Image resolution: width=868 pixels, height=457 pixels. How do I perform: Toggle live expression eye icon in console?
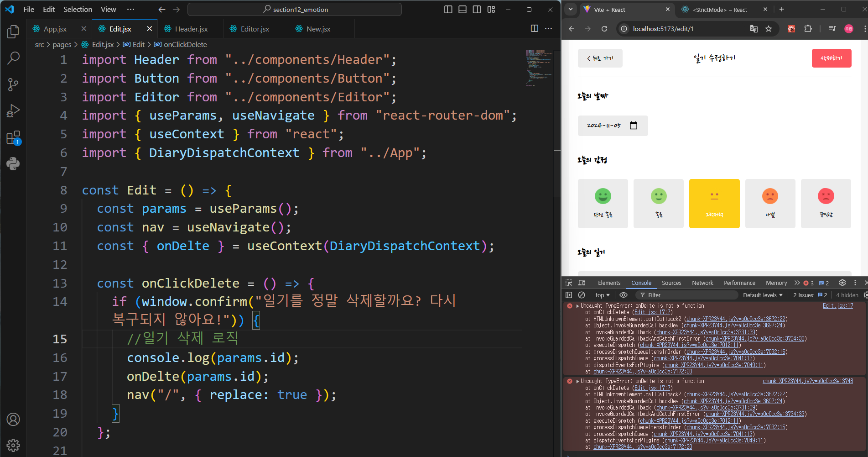tap(623, 295)
